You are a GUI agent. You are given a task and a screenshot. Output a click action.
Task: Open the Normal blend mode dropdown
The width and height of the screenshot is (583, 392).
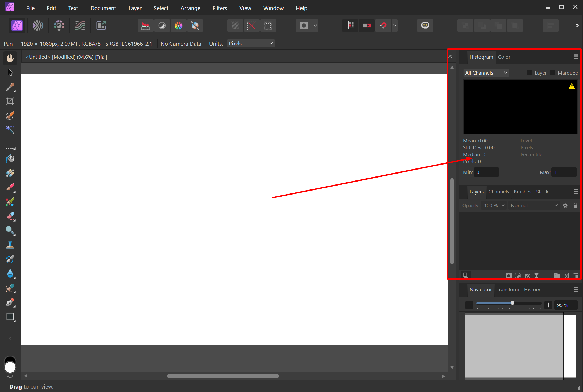click(534, 205)
